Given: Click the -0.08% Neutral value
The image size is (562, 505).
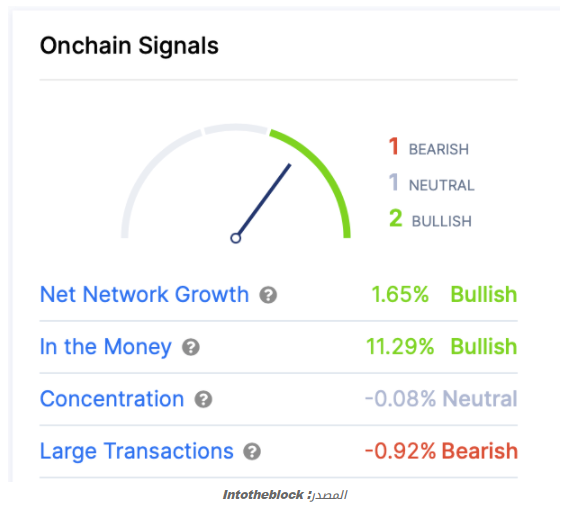Looking at the screenshot, I should [441, 399].
